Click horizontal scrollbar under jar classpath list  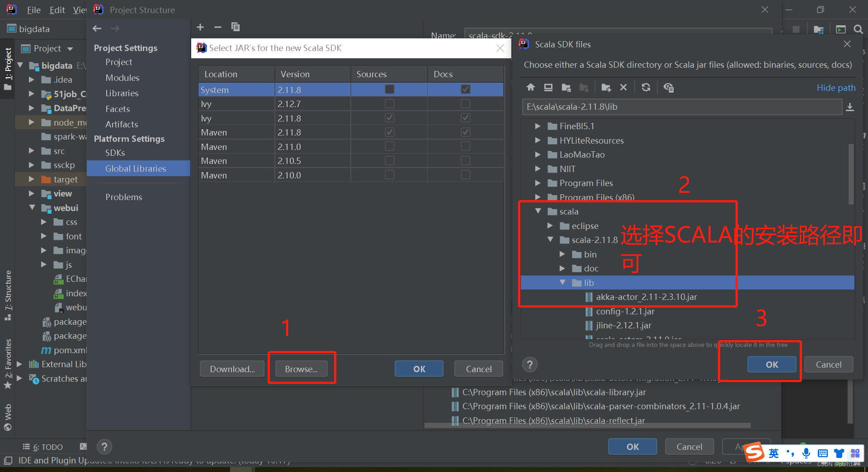[x=588, y=425]
